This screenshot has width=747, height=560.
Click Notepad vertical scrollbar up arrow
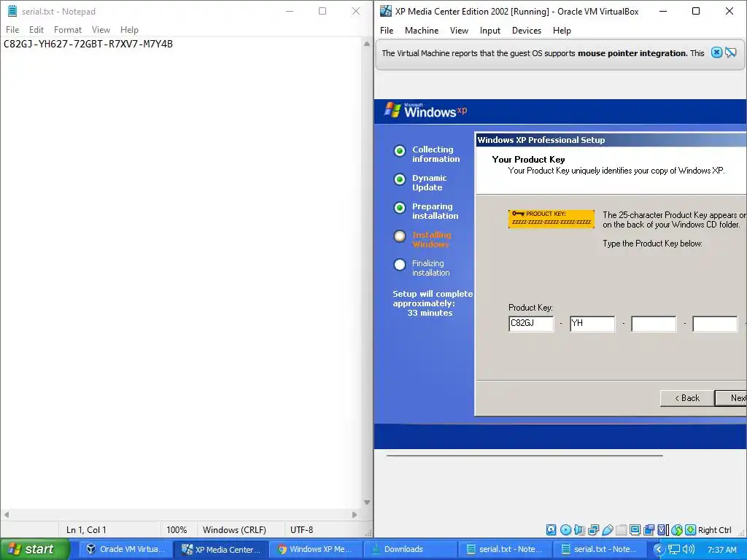click(x=366, y=44)
